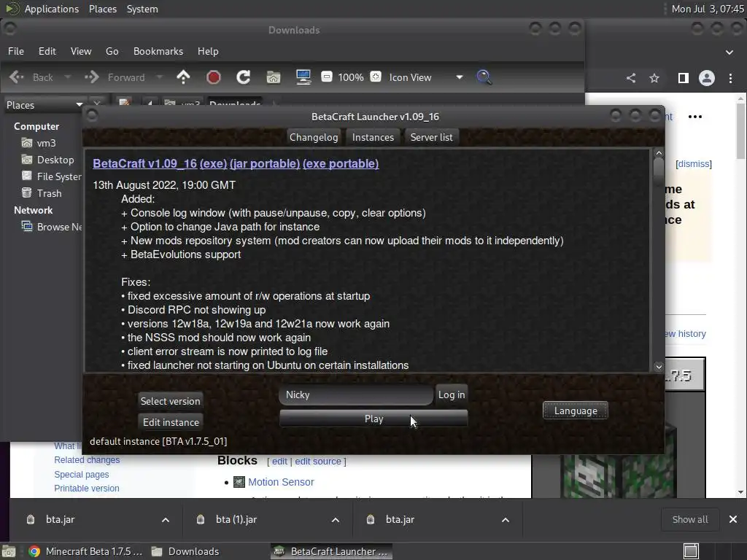The image size is (747, 560).
Task: Zoom in with the plus icon
Action: 376,77
